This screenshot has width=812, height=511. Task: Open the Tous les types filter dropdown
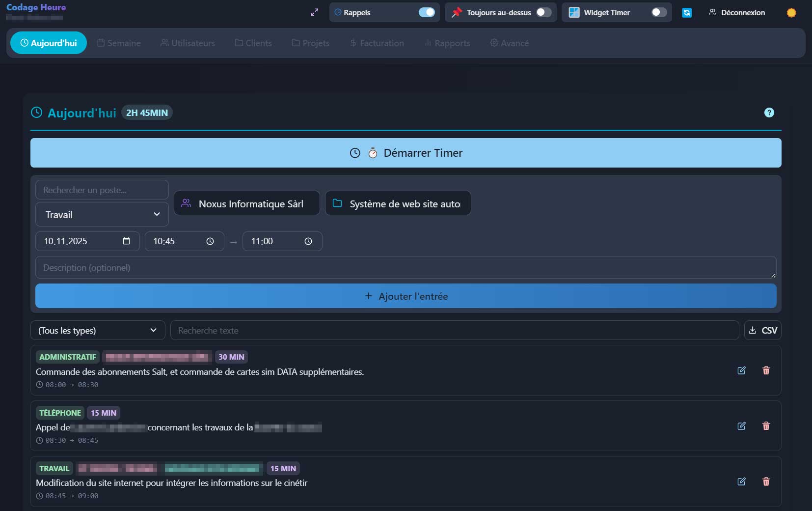(98, 331)
